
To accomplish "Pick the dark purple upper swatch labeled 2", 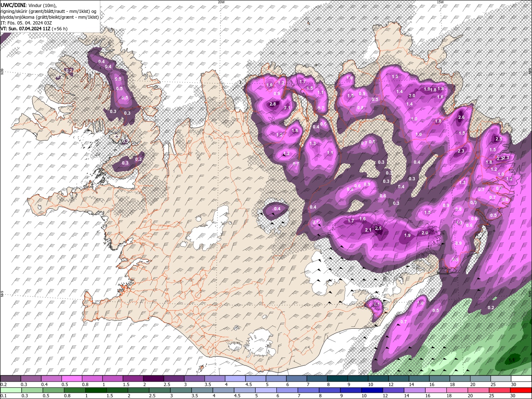I will (x=153, y=379).
